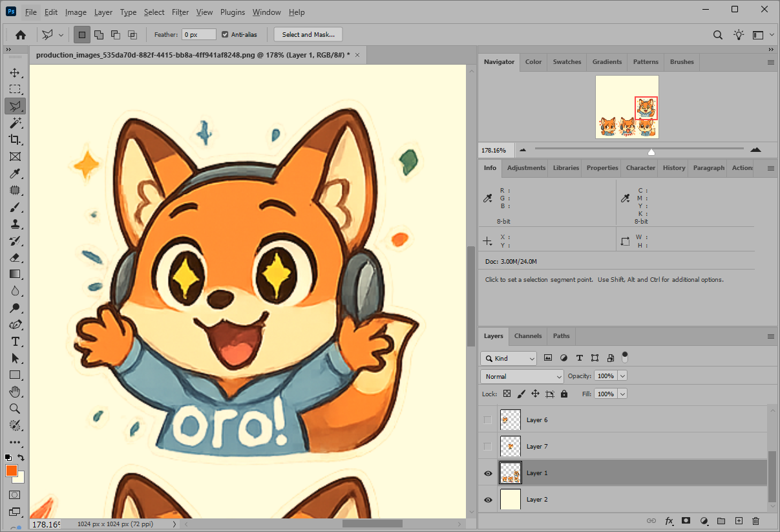The width and height of the screenshot is (780, 532).
Task: Open the Kind layer filter dropdown
Action: (x=509, y=358)
